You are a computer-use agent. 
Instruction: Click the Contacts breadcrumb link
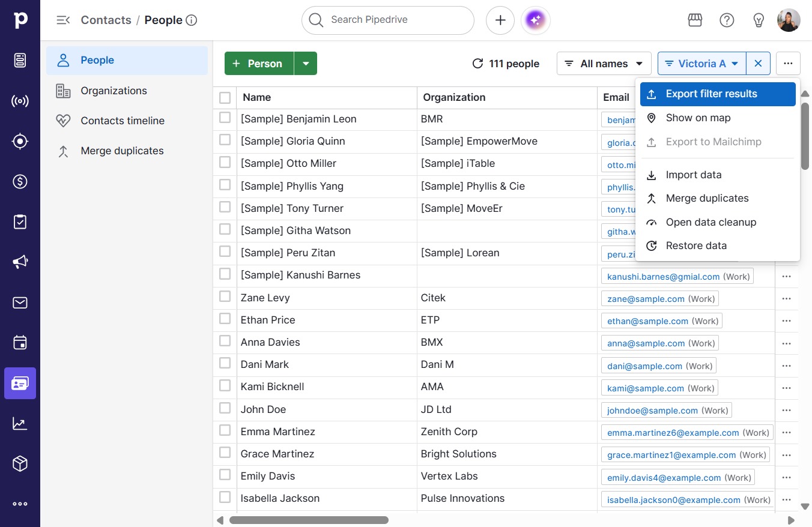click(x=106, y=20)
